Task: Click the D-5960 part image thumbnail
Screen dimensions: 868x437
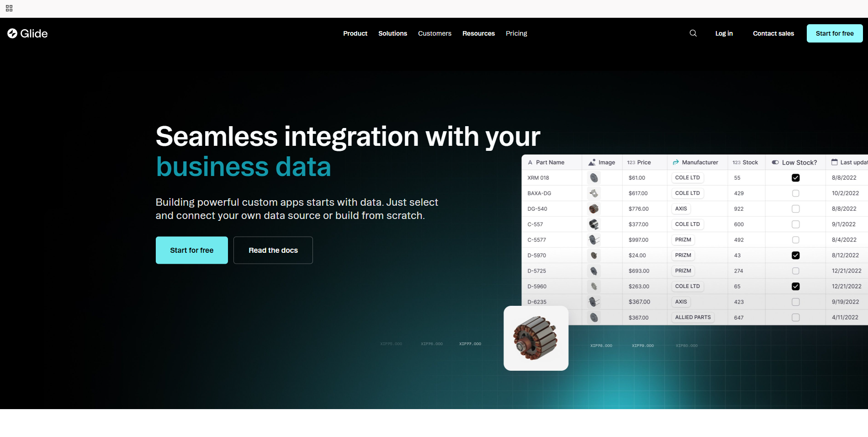Action: 594,287
